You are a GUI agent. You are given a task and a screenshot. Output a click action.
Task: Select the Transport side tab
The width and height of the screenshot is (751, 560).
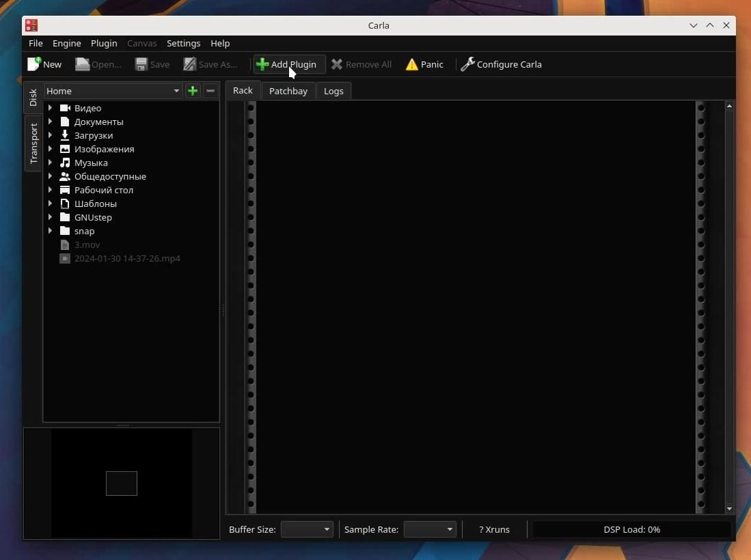pyautogui.click(x=33, y=143)
